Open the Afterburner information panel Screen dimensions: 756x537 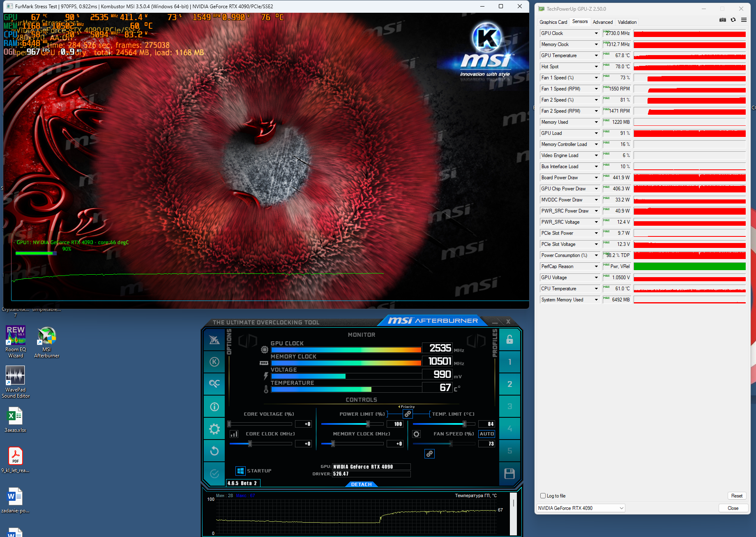click(214, 407)
